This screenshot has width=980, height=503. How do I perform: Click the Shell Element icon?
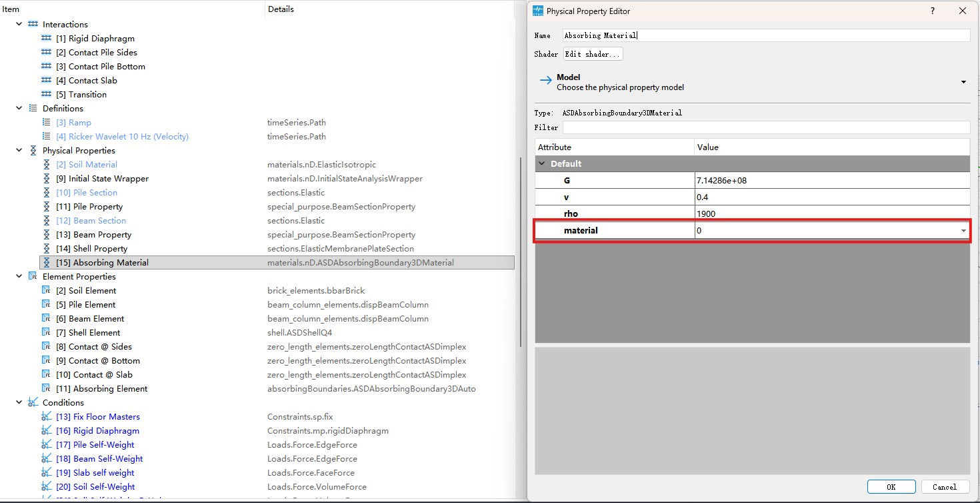[46, 333]
